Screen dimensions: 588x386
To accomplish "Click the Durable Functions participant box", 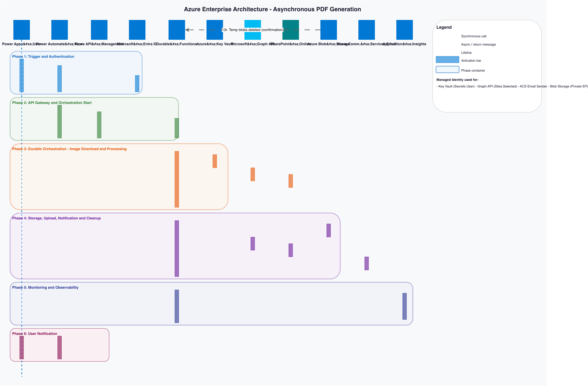I will point(177,30).
